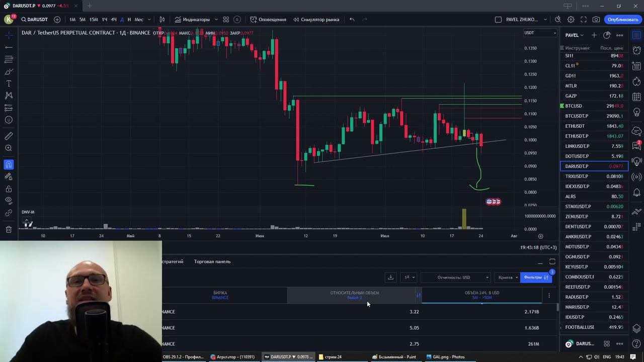Expand the indicators favorites chevron
644x362 pixels.
(216, 20)
